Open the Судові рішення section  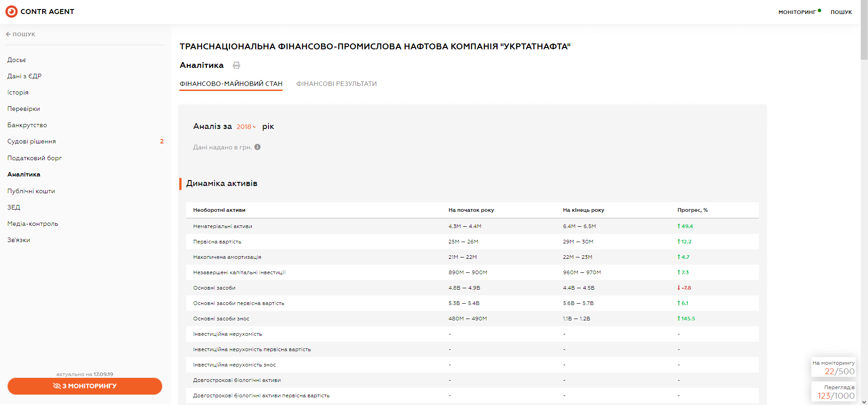point(32,141)
